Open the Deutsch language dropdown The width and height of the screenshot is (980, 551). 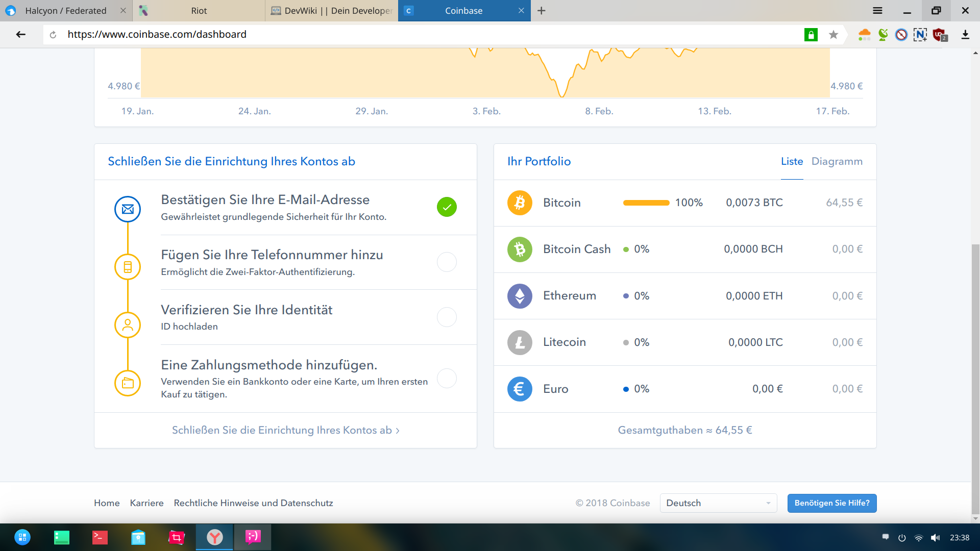coord(718,503)
